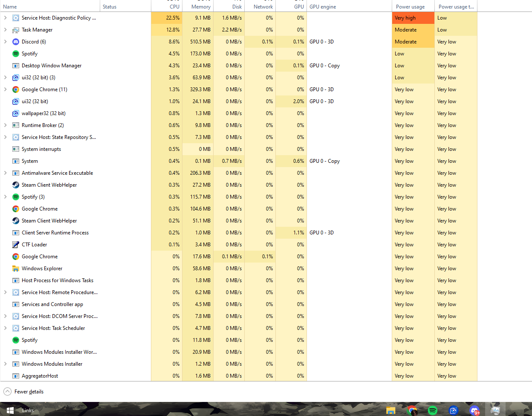
Task: Select the Spotify row using 11.8 MB
Action: (29, 340)
